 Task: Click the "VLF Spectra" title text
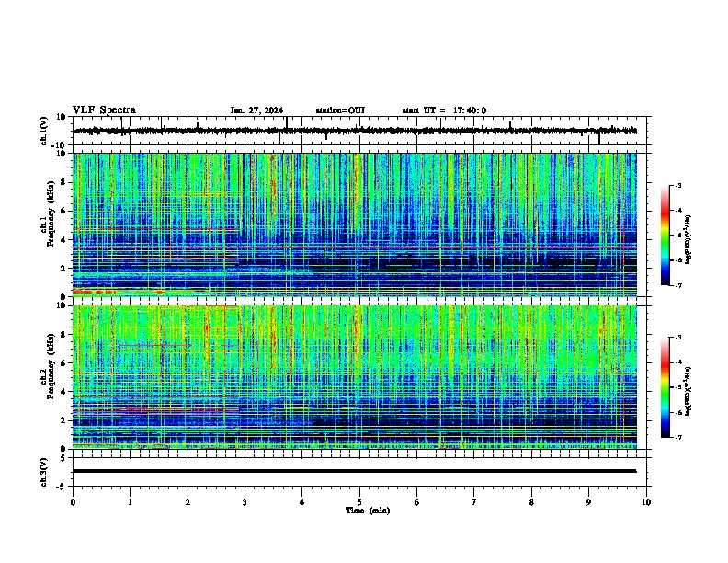pos(104,110)
